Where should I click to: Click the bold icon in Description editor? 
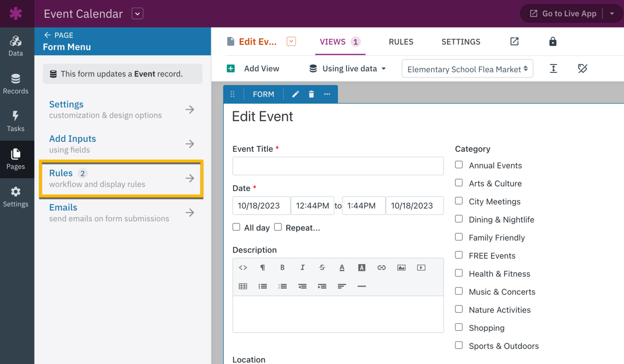[x=282, y=267]
